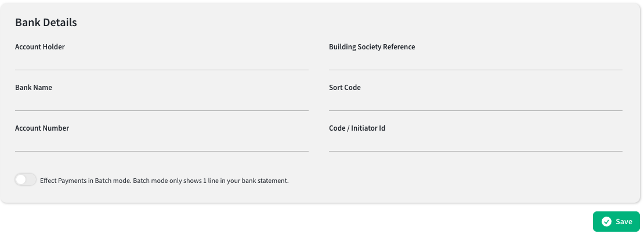The height and width of the screenshot is (241, 644).
Task: Click the checkmark icon on Save button
Action: 606,222
